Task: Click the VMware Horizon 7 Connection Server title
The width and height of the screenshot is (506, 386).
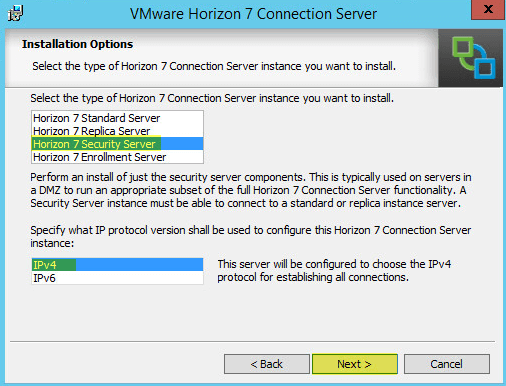Action: tap(253, 14)
